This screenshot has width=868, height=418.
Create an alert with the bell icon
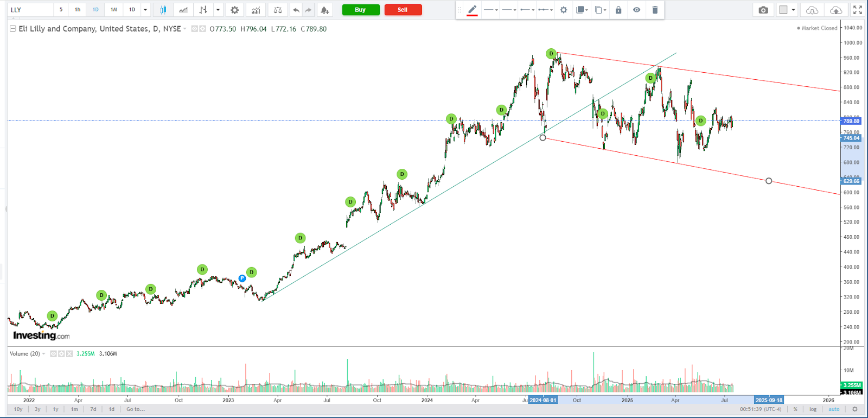coord(324,10)
